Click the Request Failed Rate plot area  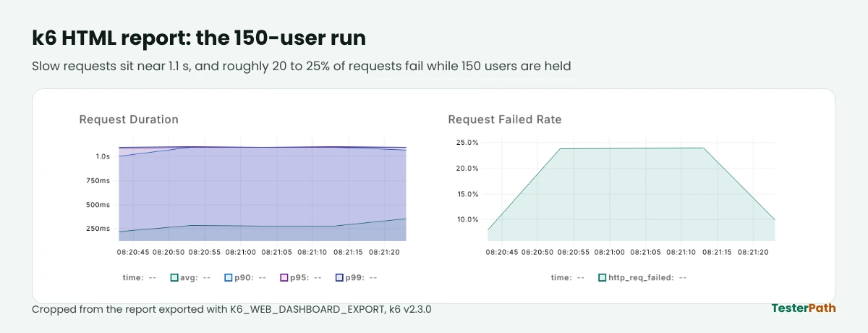pyautogui.click(x=631, y=191)
